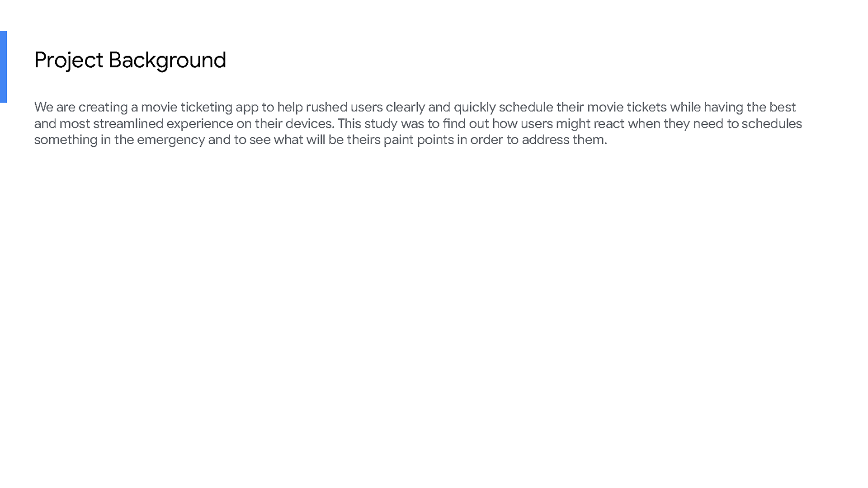The image size is (868, 488).
Task: Click the word "something" starting third line
Action: pyautogui.click(x=66, y=140)
